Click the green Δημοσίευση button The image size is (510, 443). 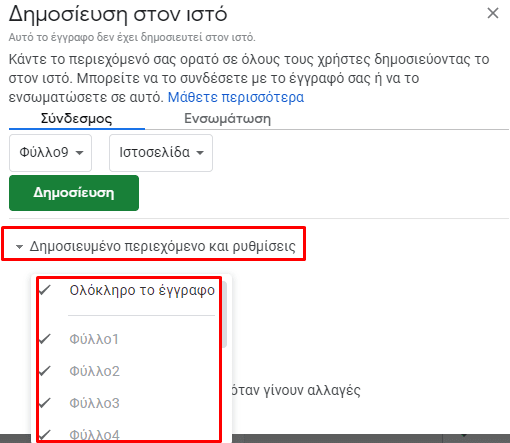(x=74, y=193)
